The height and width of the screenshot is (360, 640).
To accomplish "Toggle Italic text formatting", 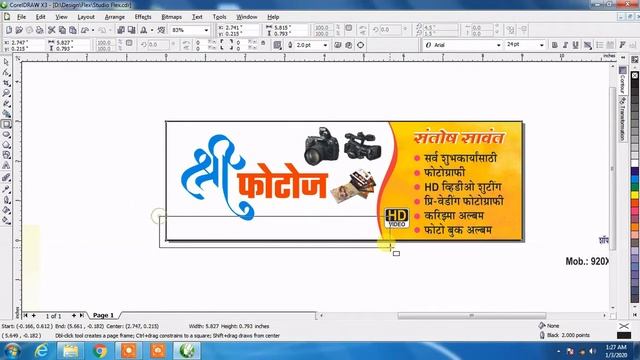I will tap(565, 45).
